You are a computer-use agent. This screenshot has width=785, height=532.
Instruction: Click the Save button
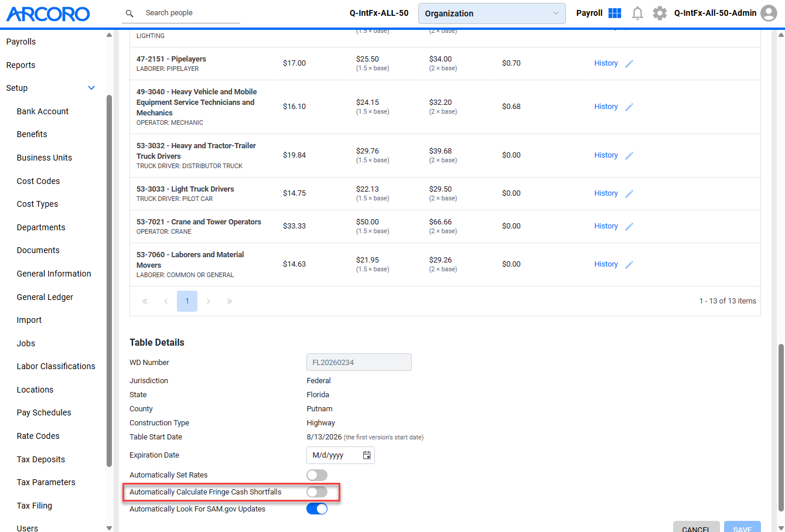click(x=742, y=527)
